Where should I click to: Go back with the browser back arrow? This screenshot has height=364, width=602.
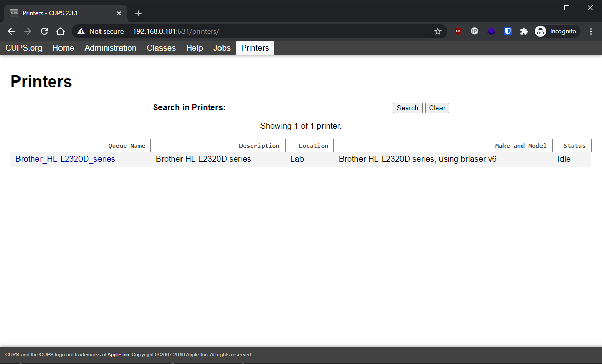pyautogui.click(x=11, y=31)
